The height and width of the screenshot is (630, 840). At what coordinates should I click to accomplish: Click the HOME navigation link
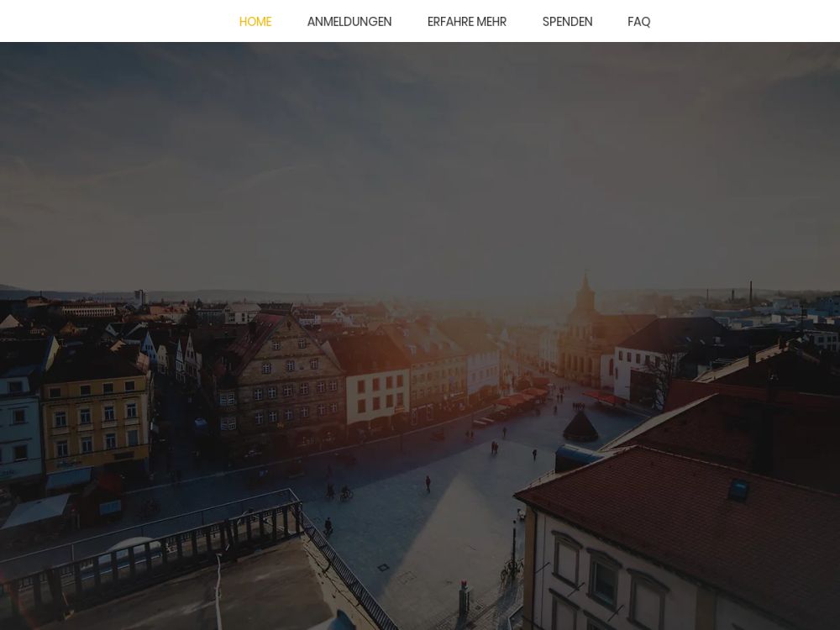(255, 22)
